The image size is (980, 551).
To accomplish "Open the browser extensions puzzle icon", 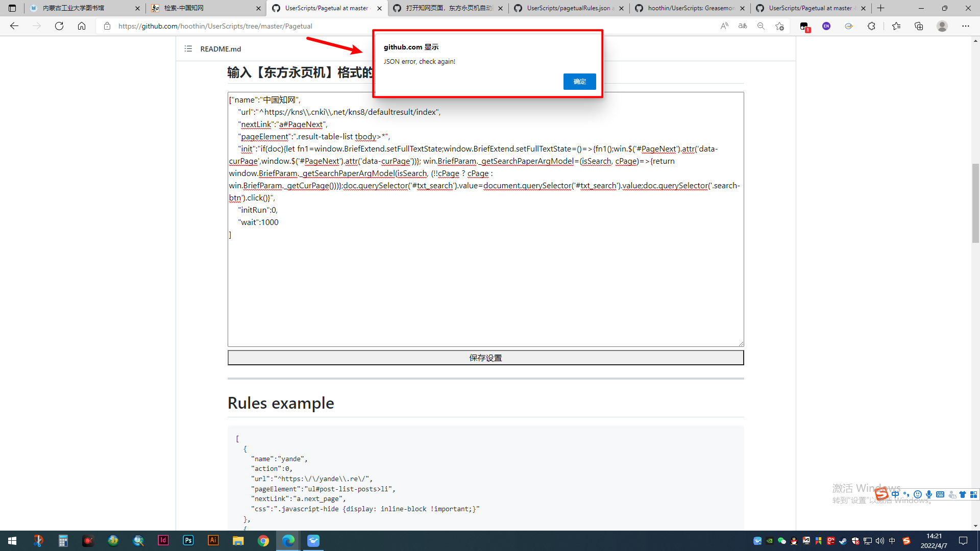I will (x=871, y=26).
